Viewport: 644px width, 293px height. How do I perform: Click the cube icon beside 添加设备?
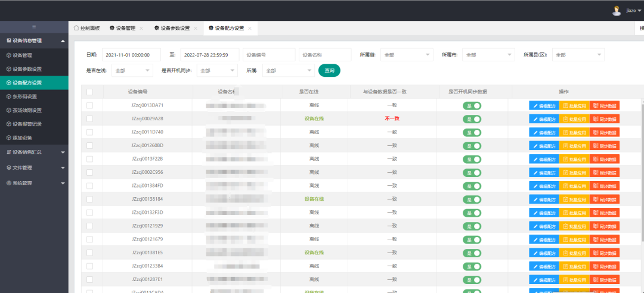[8, 138]
